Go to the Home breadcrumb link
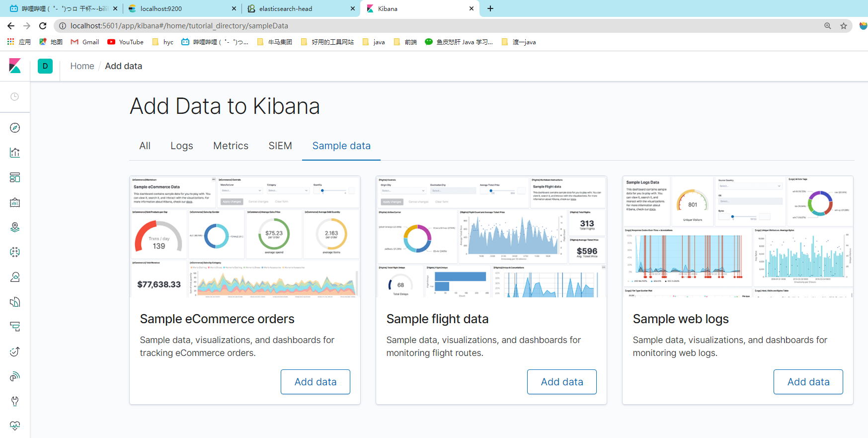The height and width of the screenshot is (438, 868). coord(82,66)
